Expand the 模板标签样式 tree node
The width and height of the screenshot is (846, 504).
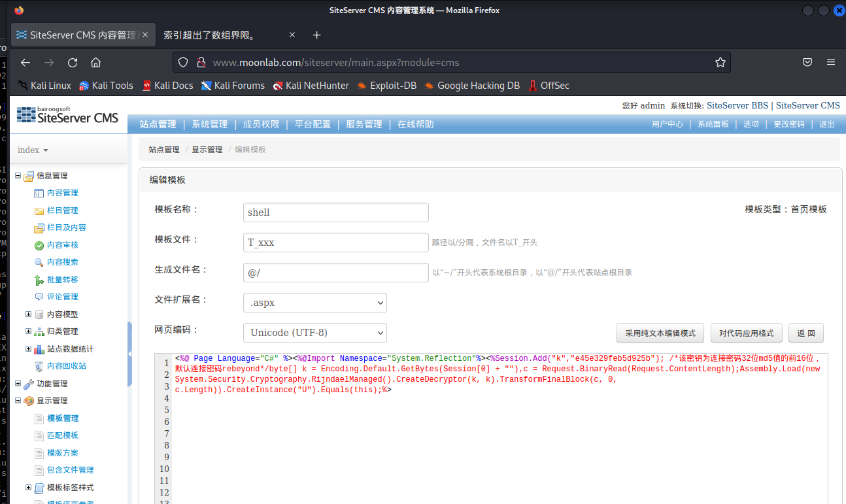28,488
